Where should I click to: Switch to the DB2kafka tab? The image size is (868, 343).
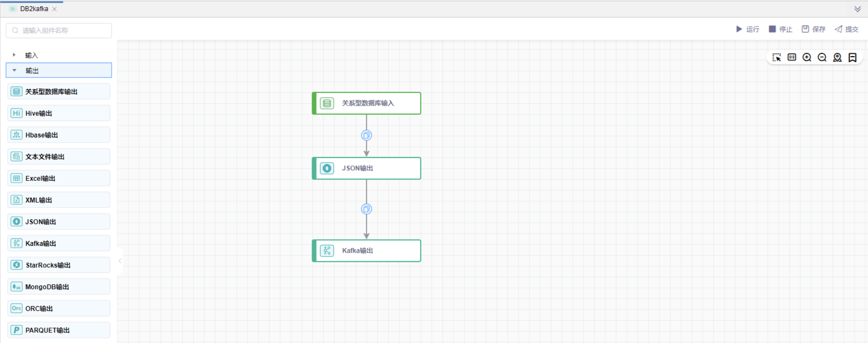tap(34, 9)
